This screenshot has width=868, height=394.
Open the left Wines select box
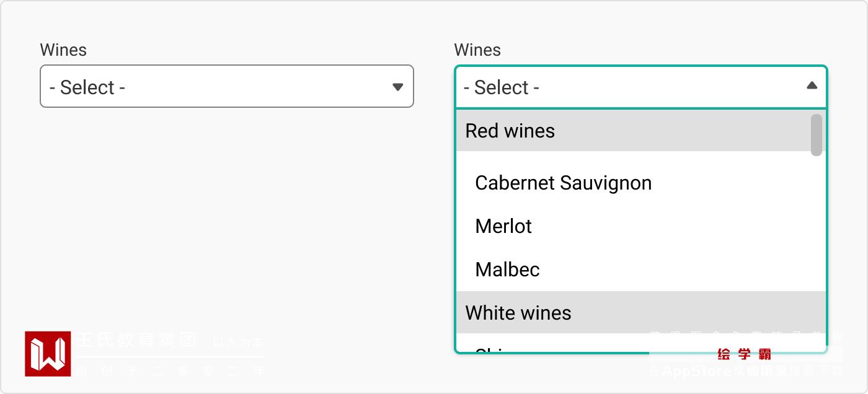pyautogui.click(x=226, y=87)
